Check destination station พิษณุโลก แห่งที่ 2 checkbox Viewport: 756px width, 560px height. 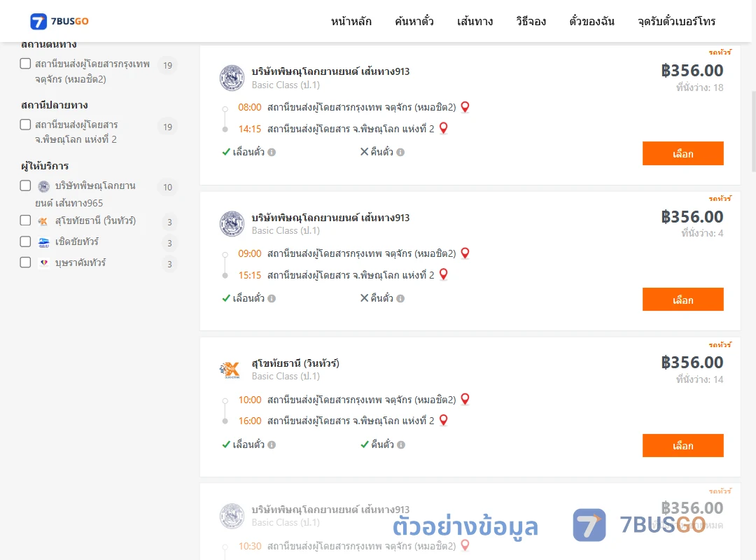26,125
